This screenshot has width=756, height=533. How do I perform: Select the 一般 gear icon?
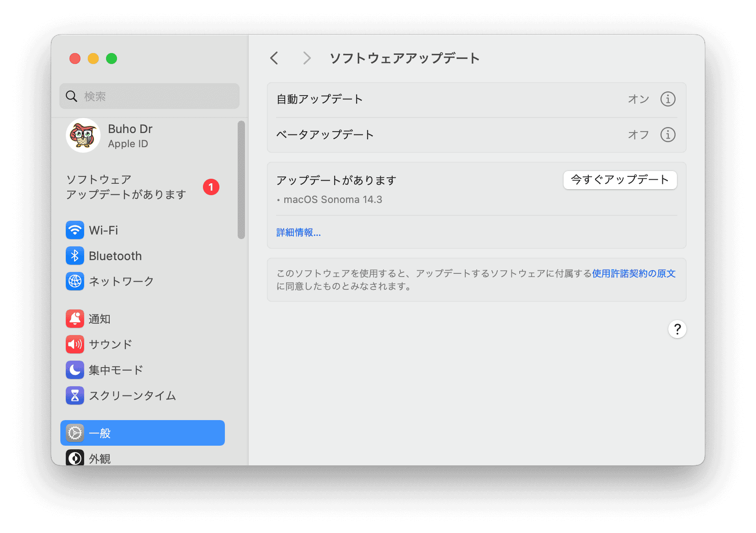click(75, 433)
